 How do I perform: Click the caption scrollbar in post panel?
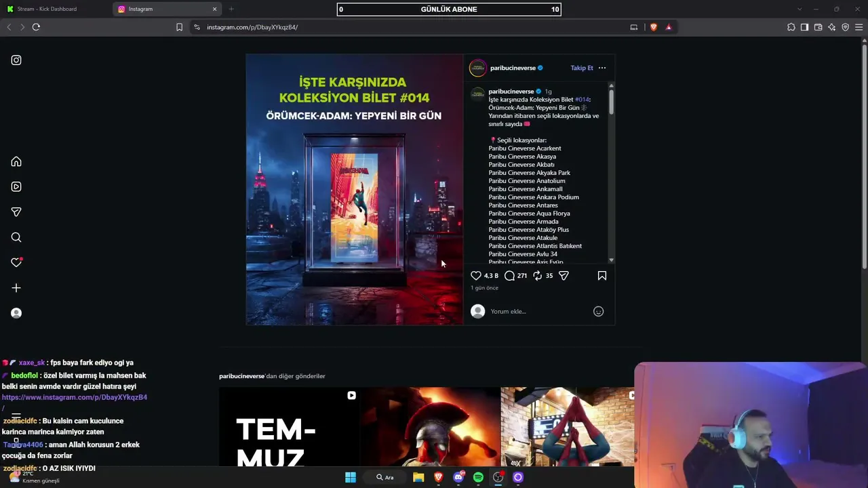point(611,102)
